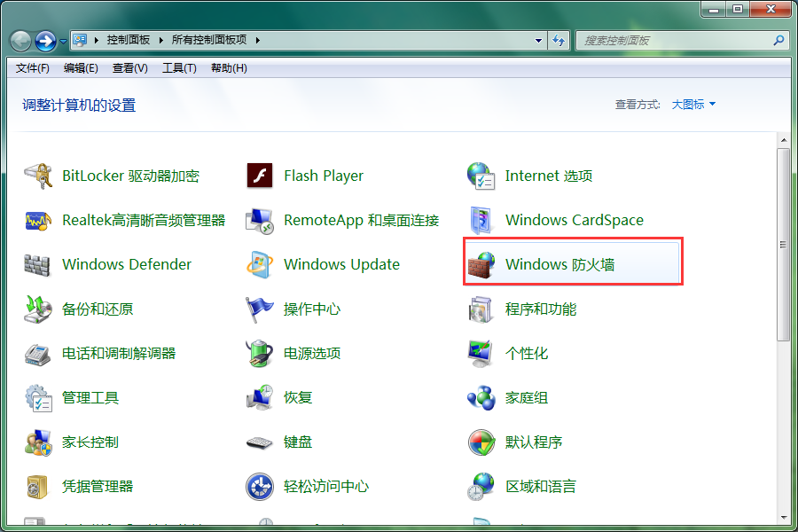Screen dimensions: 798x532
Task: Open the 管理工具 link text
Action: coord(90,398)
